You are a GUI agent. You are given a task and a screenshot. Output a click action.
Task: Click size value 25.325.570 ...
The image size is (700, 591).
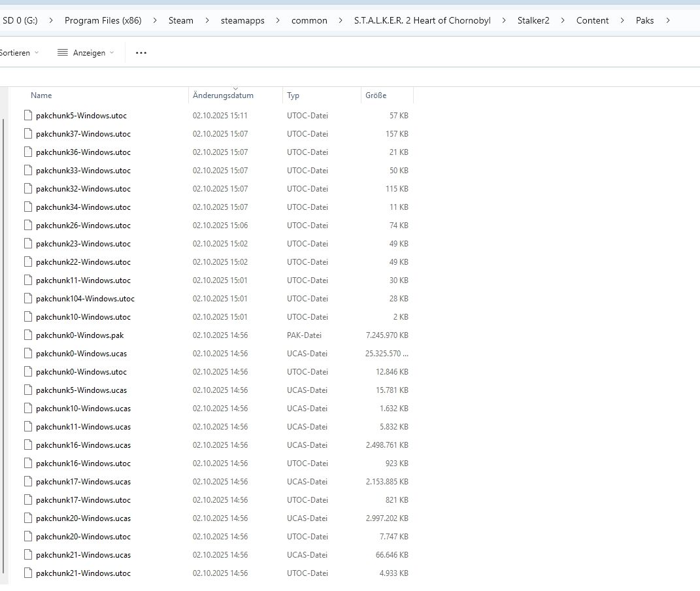pyautogui.click(x=387, y=353)
